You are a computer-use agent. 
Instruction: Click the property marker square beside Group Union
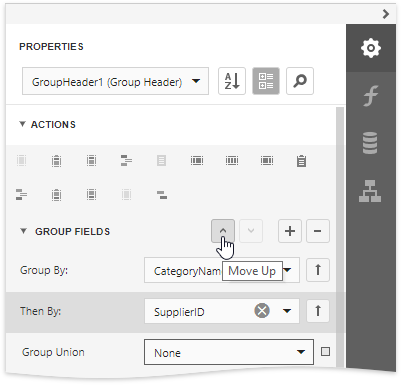[x=325, y=352]
